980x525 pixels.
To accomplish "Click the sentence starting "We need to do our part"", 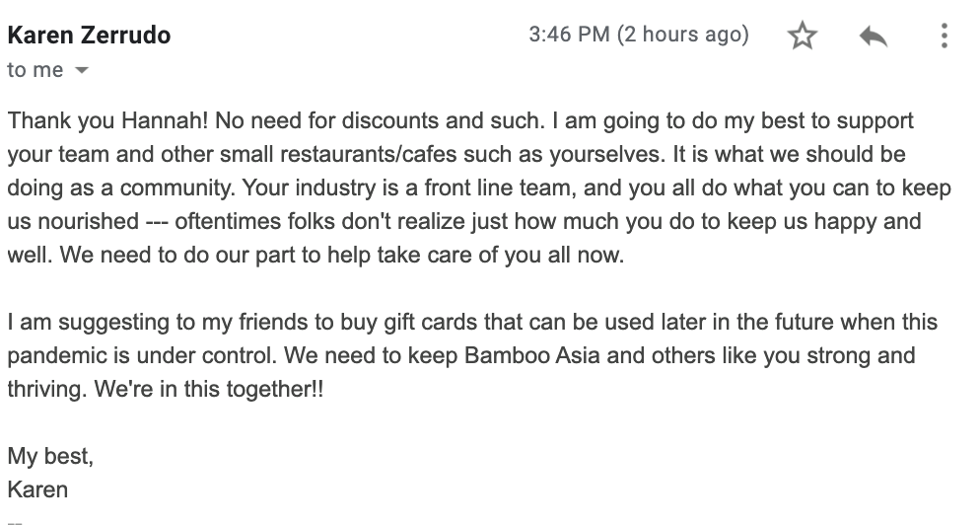I will point(342,255).
